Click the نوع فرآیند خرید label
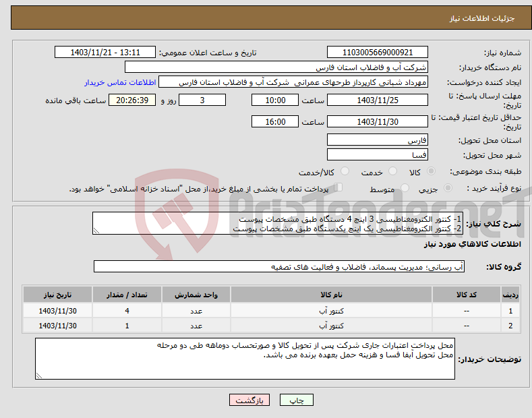Image resolution: width=532 pixels, height=418 pixels. [x=494, y=188]
